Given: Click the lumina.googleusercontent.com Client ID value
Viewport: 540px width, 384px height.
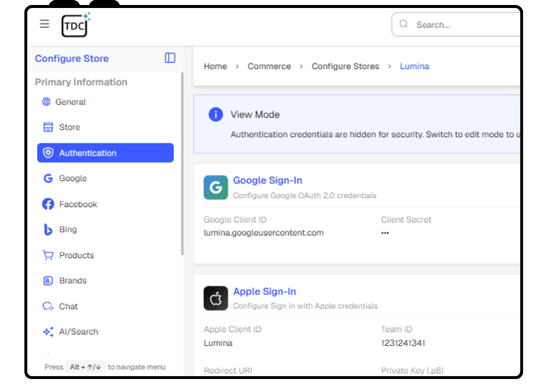Looking at the screenshot, I should 263,233.
